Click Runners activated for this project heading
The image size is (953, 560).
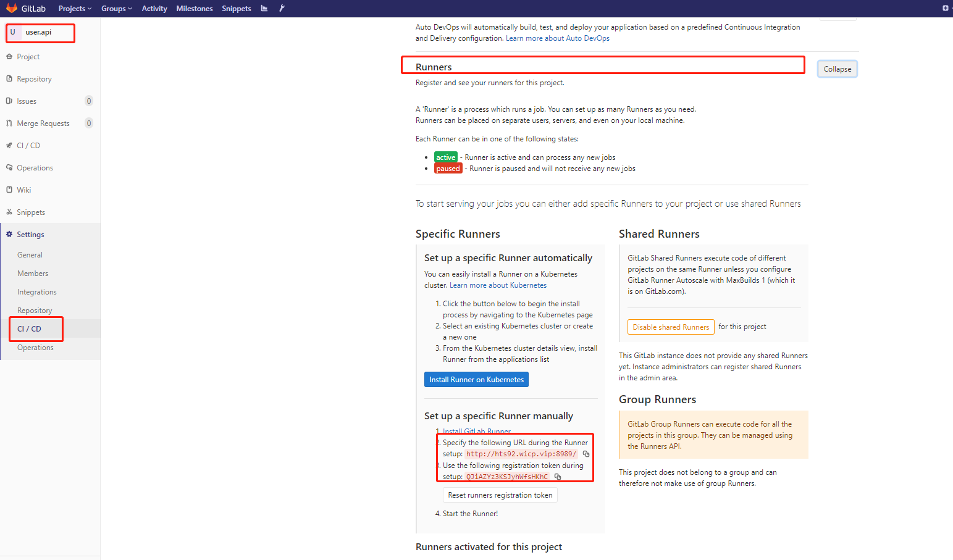pyautogui.click(x=489, y=547)
